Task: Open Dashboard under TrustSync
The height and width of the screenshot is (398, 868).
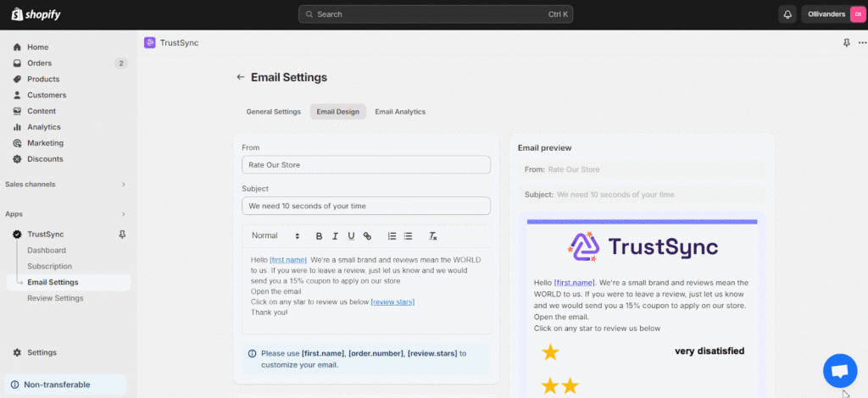Action: [47, 251]
